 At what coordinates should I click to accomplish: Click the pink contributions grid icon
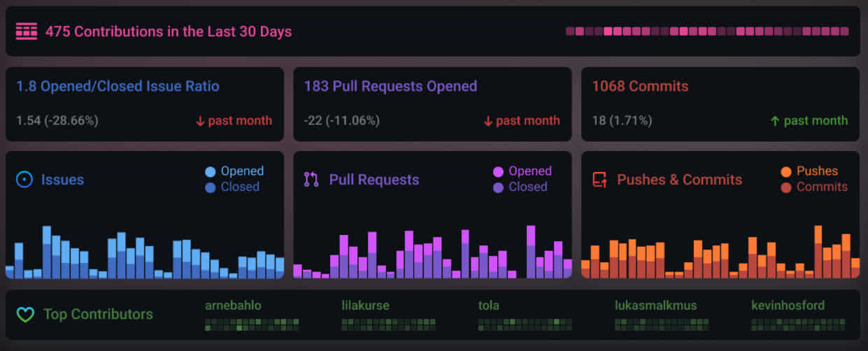click(26, 31)
